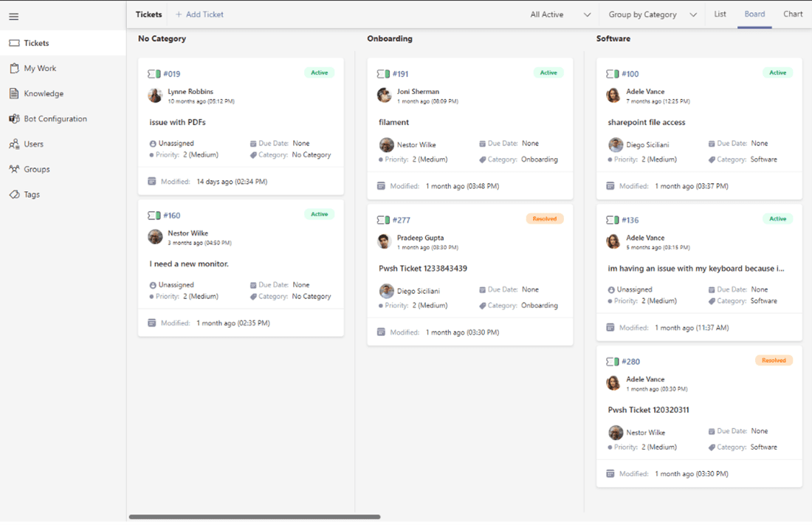Open Tickets in the sidebar
The image size is (812, 525).
(x=63, y=43)
